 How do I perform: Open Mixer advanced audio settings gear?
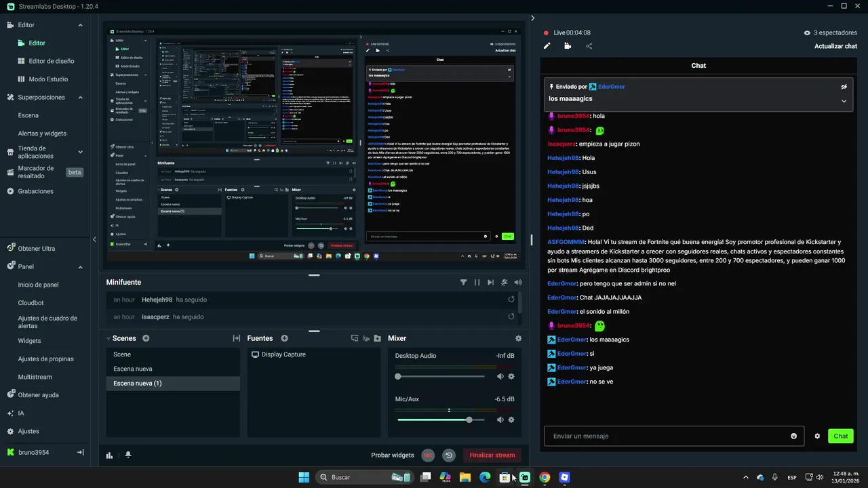pos(519,338)
